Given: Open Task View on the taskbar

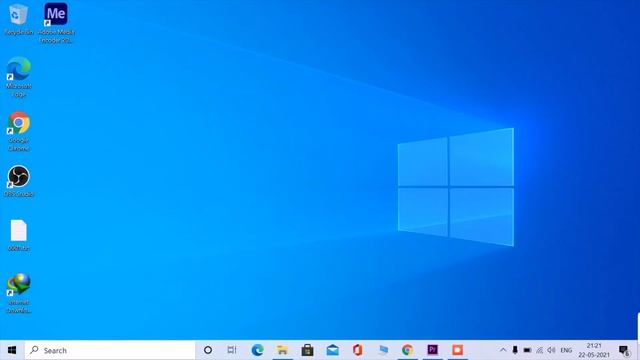Looking at the screenshot, I should [232, 350].
